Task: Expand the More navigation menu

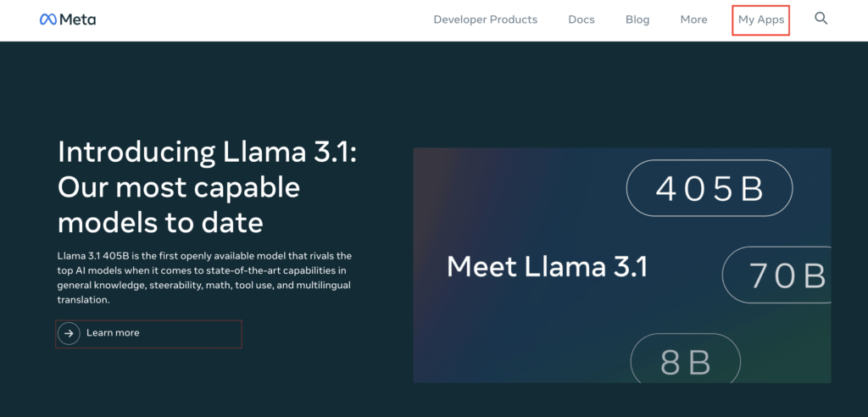Action: (693, 19)
